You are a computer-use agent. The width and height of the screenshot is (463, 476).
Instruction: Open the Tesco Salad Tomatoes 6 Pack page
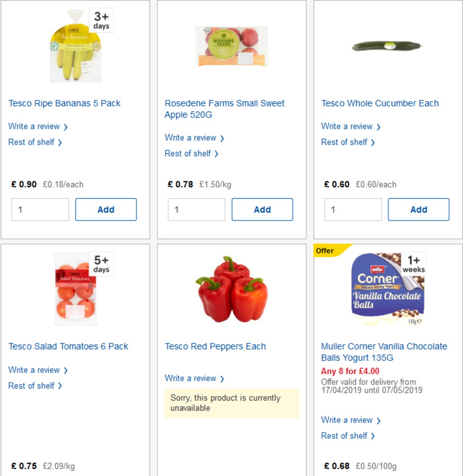pyautogui.click(x=68, y=346)
